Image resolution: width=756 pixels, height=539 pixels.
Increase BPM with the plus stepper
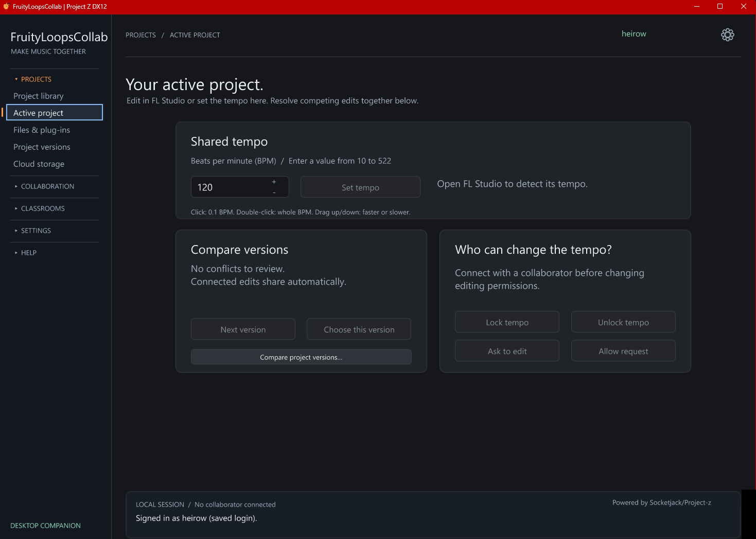274,182
